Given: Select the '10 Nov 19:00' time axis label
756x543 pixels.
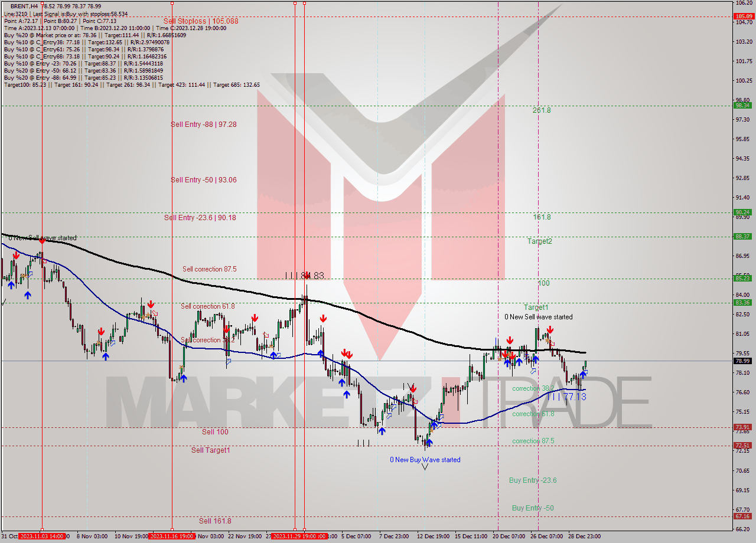Looking at the screenshot, I should [132, 537].
